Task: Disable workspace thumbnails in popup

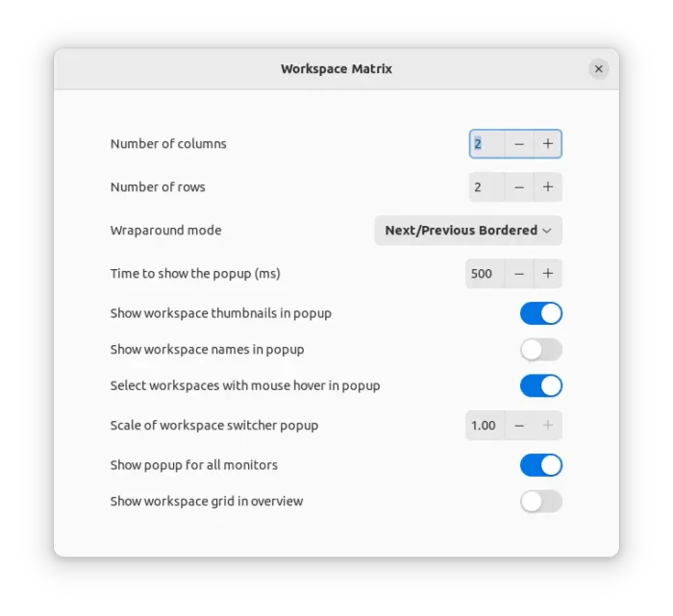Action: (x=541, y=313)
